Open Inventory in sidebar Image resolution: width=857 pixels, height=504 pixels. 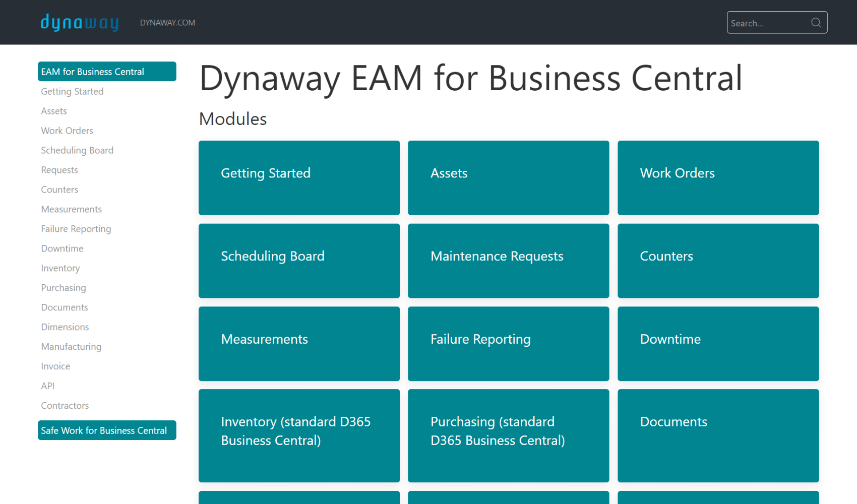click(x=60, y=268)
